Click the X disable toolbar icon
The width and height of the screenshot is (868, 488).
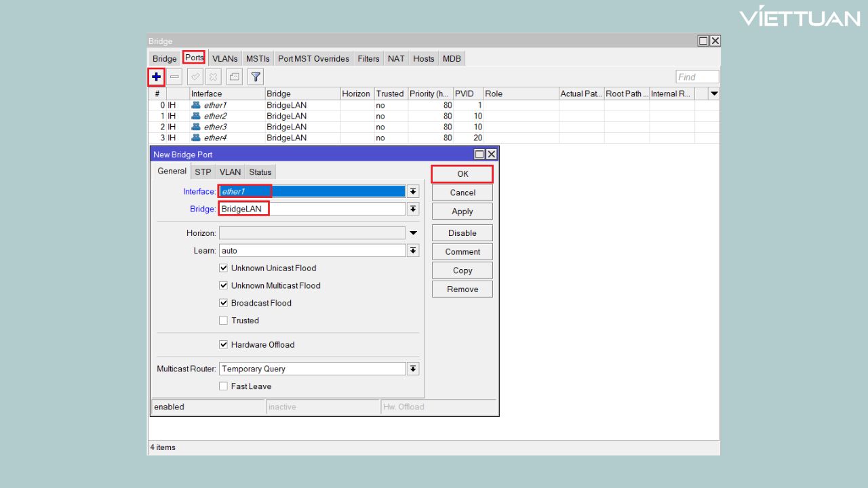pyautogui.click(x=212, y=77)
